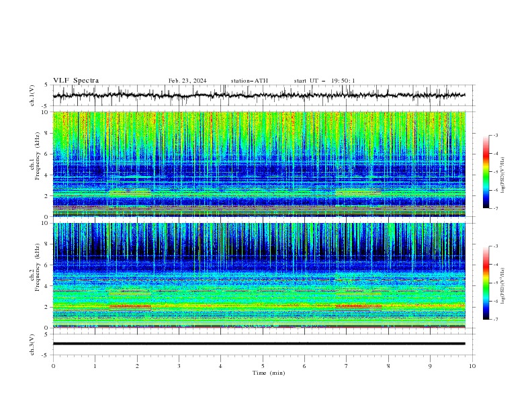Screen dimensions: 532x411
Task: Click the log(PSD) label beside ch.2 colorbar
Action: pyautogui.click(x=503, y=286)
